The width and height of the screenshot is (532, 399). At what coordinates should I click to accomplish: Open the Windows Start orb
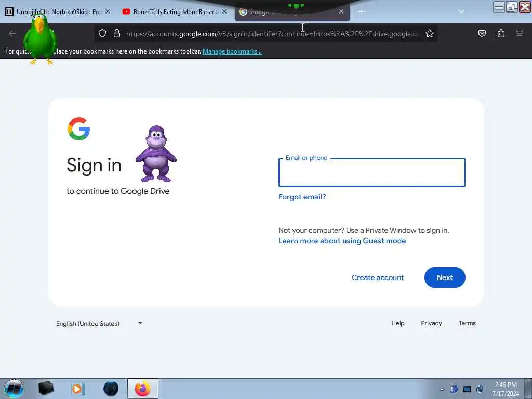(14, 389)
